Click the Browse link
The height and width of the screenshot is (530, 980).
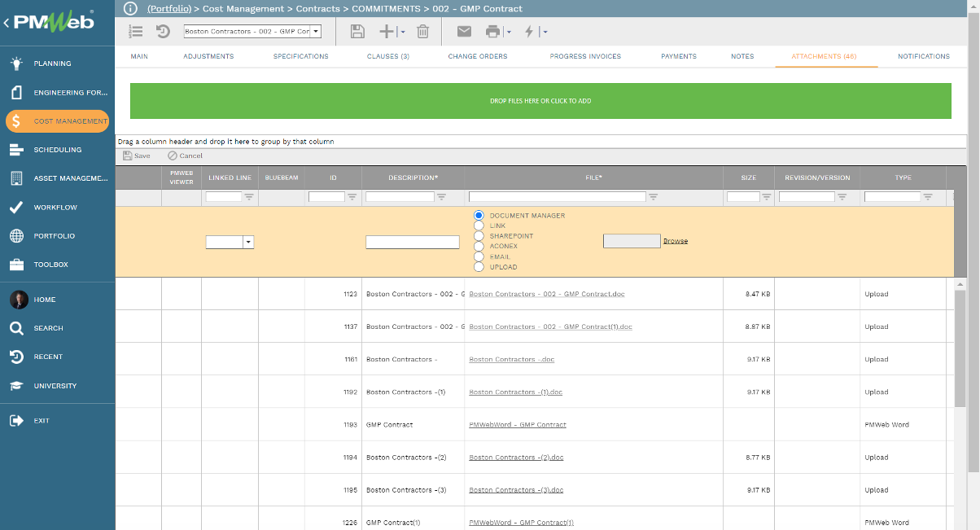[676, 241]
